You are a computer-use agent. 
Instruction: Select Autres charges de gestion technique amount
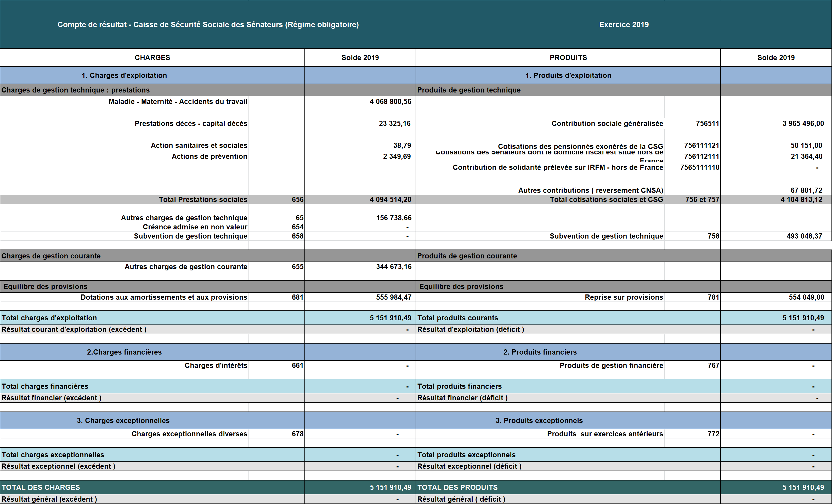pos(394,218)
